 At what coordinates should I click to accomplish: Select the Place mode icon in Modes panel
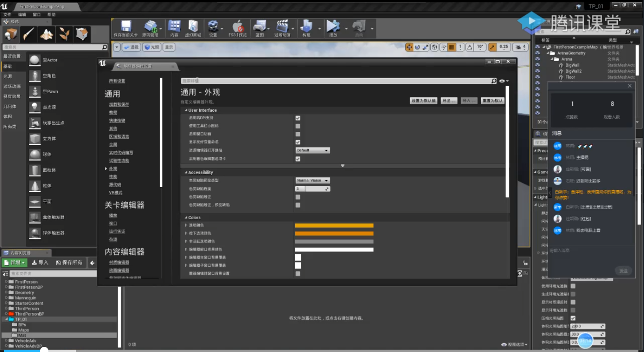[x=11, y=34]
